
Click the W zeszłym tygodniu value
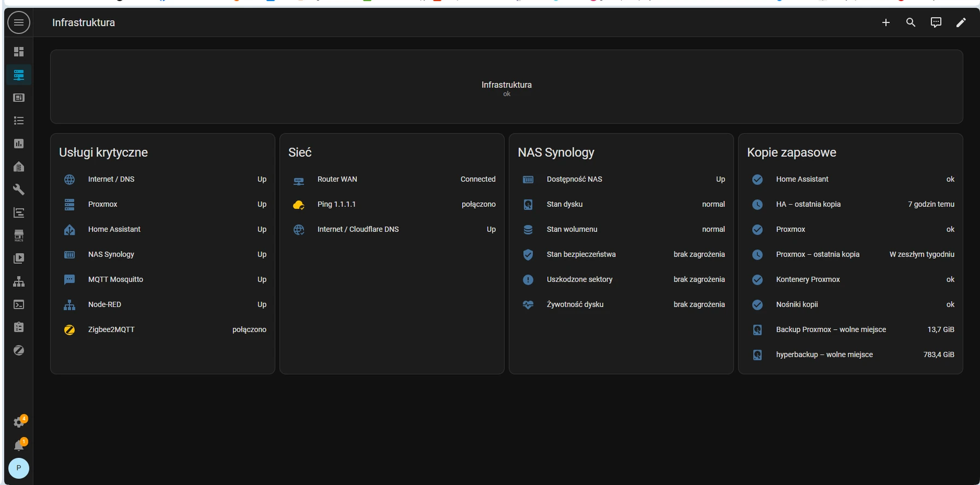point(922,254)
